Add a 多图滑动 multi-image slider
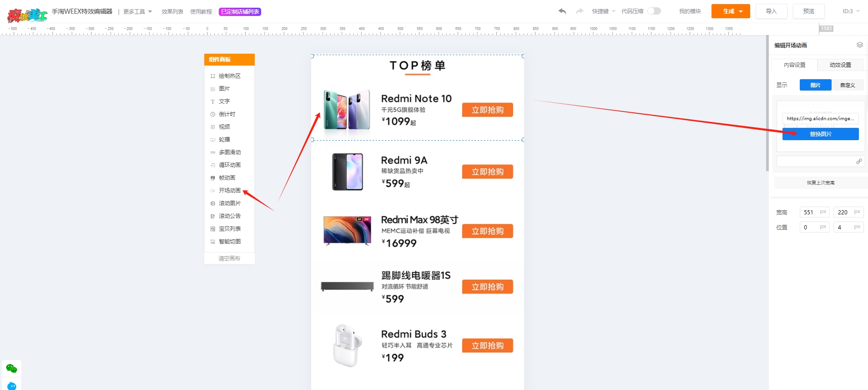 (229, 152)
